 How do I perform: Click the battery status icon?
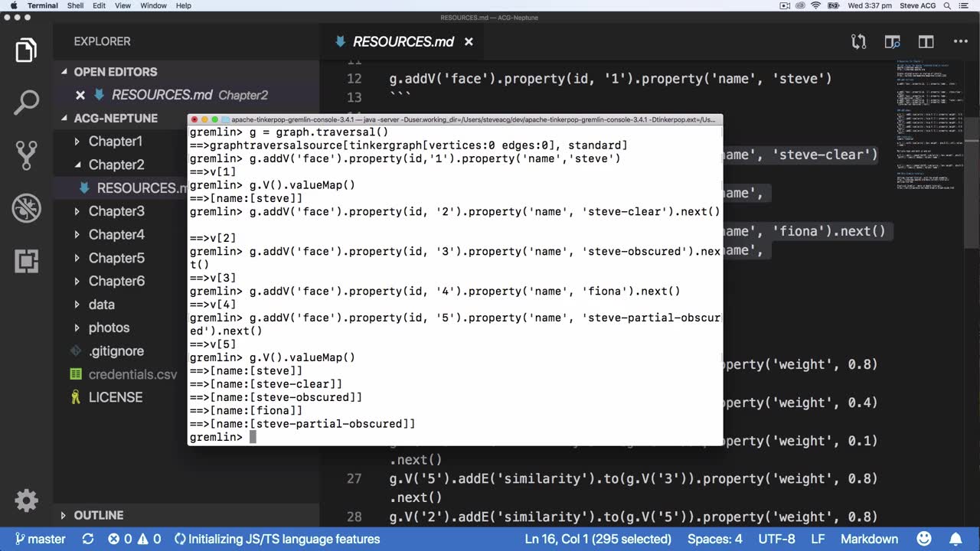(x=835, y=5)
